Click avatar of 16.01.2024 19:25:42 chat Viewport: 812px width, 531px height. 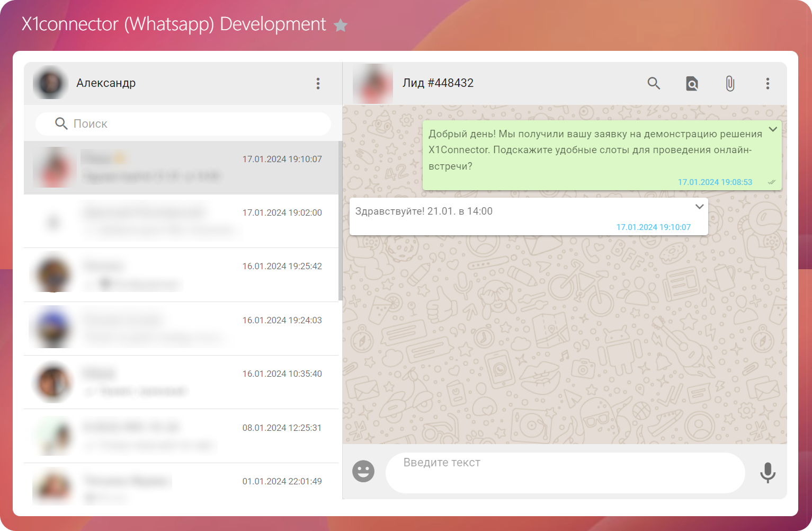(x=52, y=275)
